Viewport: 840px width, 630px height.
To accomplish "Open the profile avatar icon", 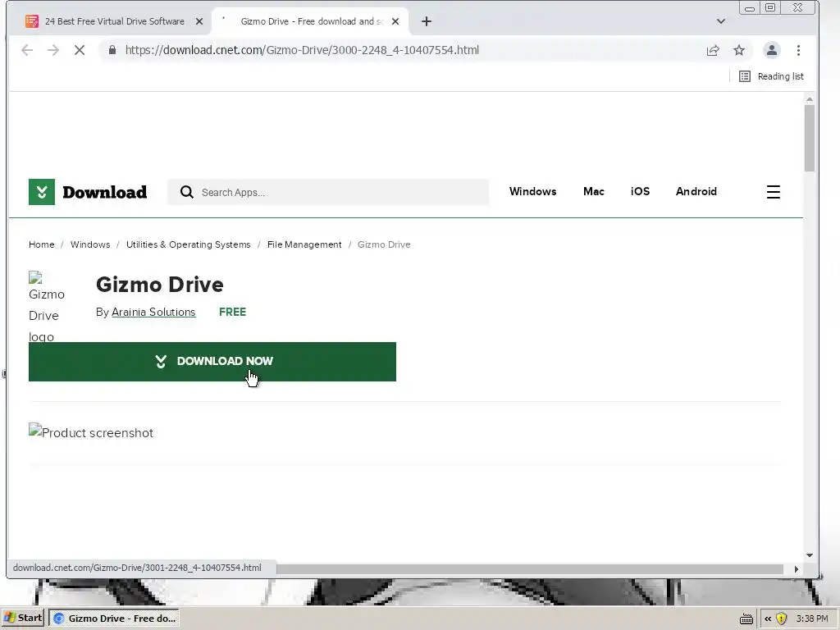I will pyautogui.click(x=771, y=50).
